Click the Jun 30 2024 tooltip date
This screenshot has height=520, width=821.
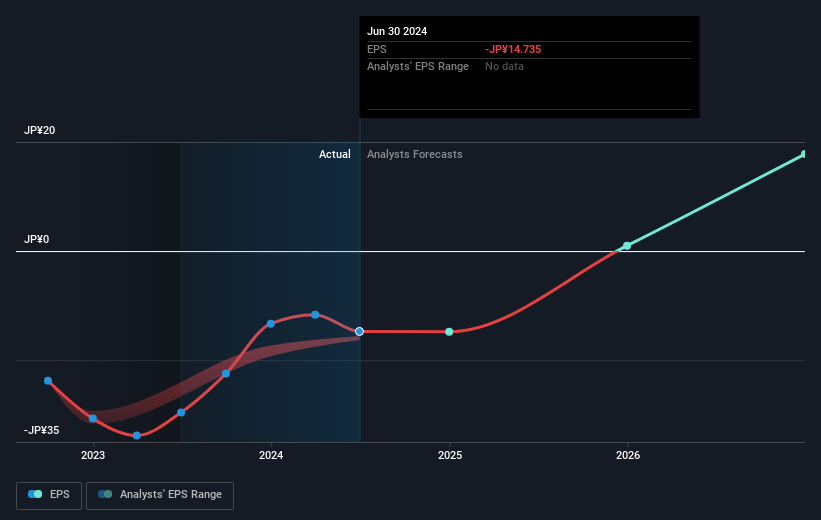[397, 31]
